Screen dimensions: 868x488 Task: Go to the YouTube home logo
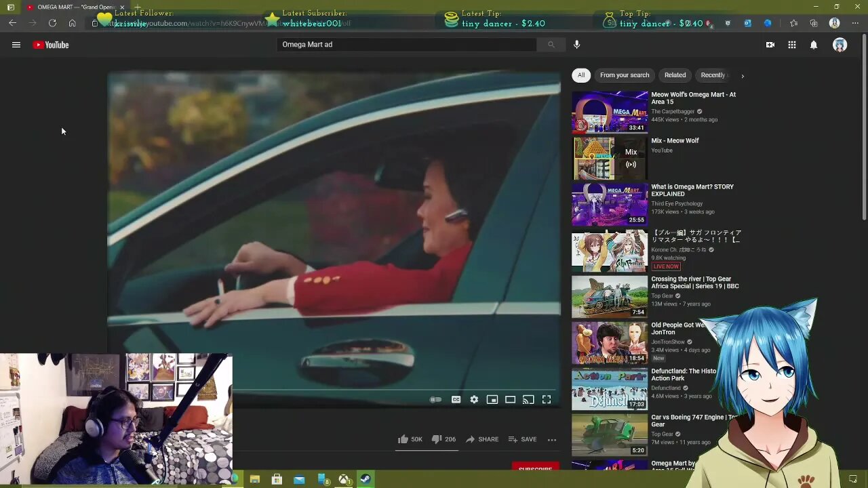point(51,45)
